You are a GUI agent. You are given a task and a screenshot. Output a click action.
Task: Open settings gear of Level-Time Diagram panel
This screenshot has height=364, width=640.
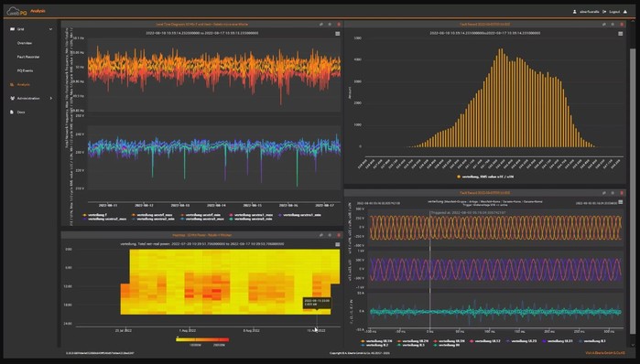click(330, 24)
